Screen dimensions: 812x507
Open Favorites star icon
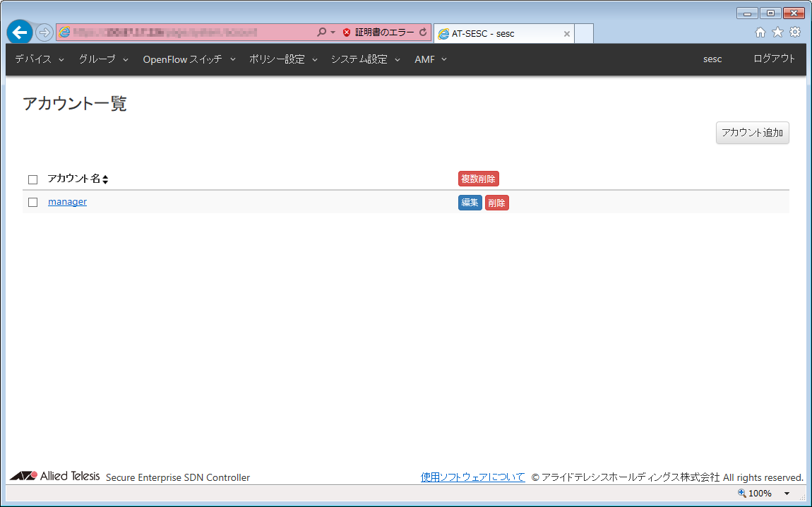778,32
